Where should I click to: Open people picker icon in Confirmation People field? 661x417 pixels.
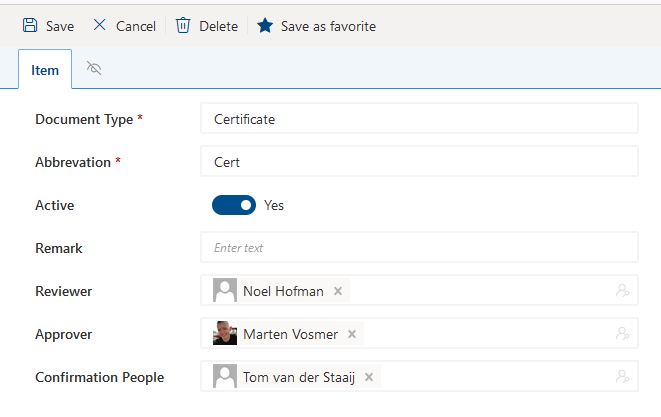pyautogui.click(x=622, y=377)
